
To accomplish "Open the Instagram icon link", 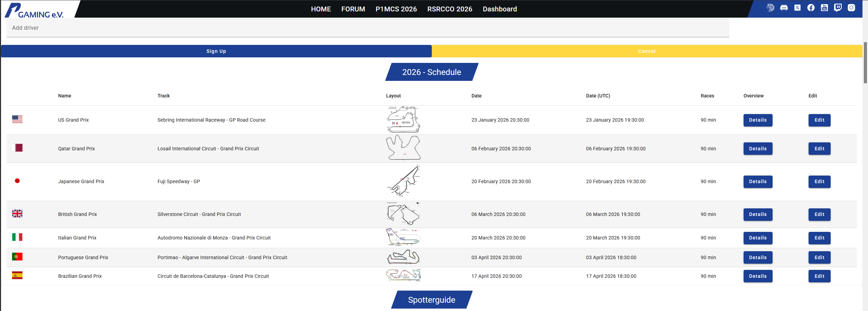I will 851,8.
